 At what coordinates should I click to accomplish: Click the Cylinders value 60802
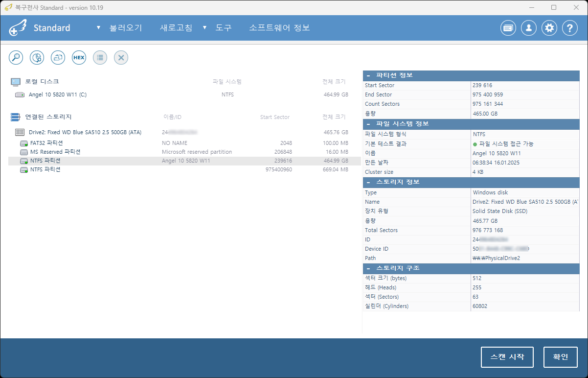(480, 306)
